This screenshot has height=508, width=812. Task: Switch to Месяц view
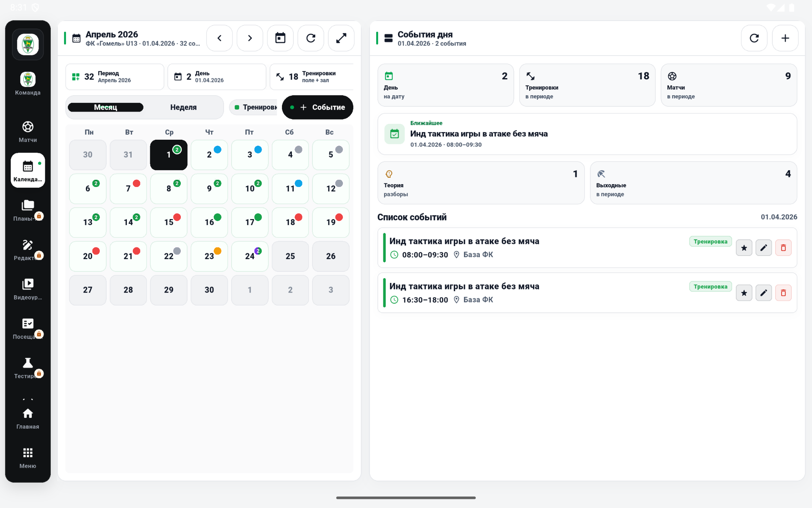[x=105, y=107]
